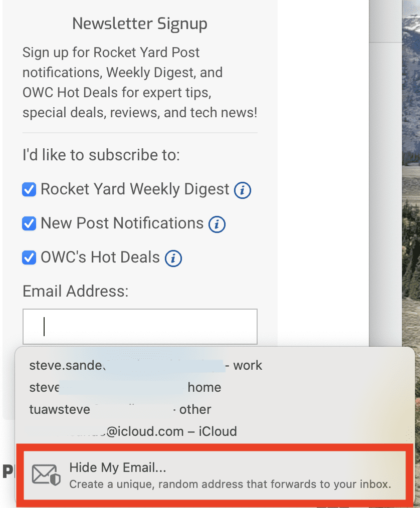Select the work email autofill suggestion
This screenshot has height=508, width=420.
(x=145, y=365)
